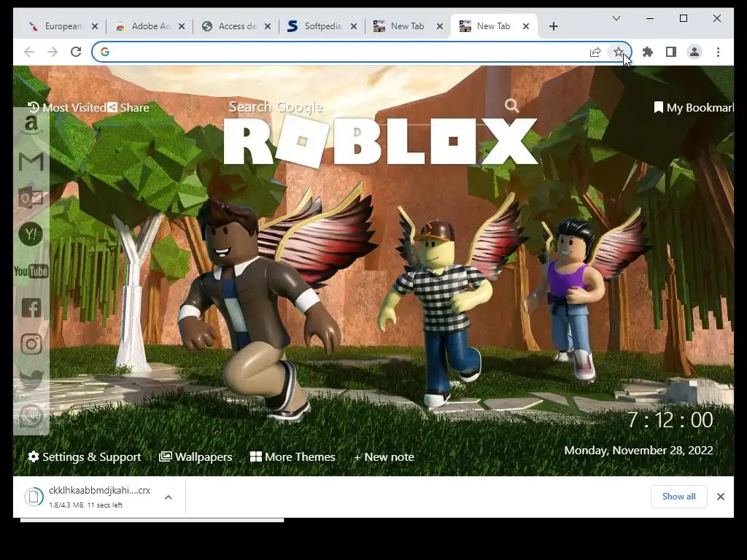Close the Adobe Acrobat tab
Screen dimensions: 747x560
182,27
